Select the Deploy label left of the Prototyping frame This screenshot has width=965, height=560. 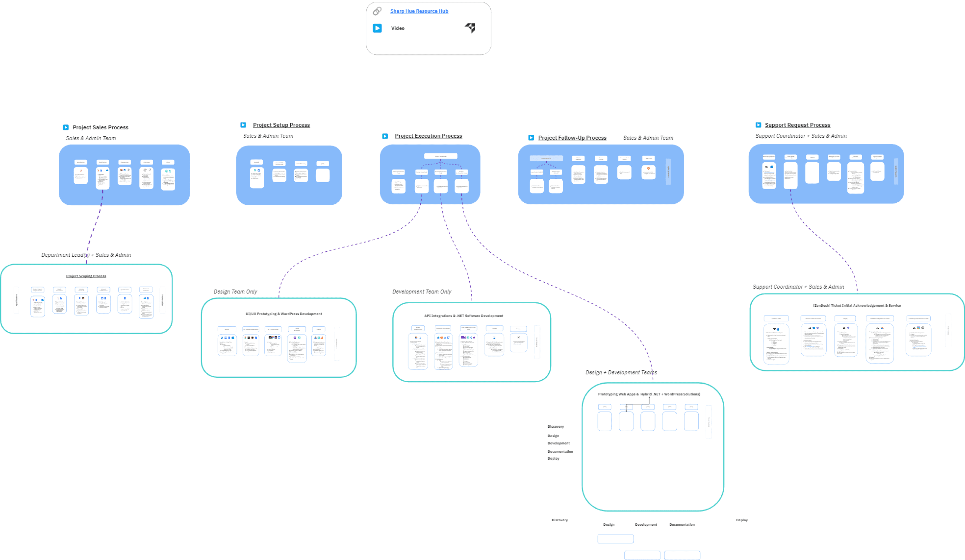(x=553, y=458)
